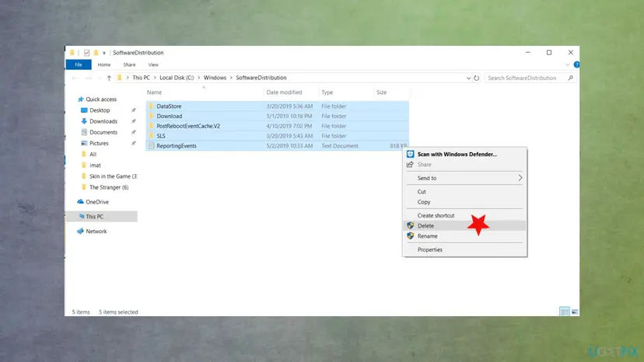
Task: Click This PC in the address path
Action: (141, 78)
